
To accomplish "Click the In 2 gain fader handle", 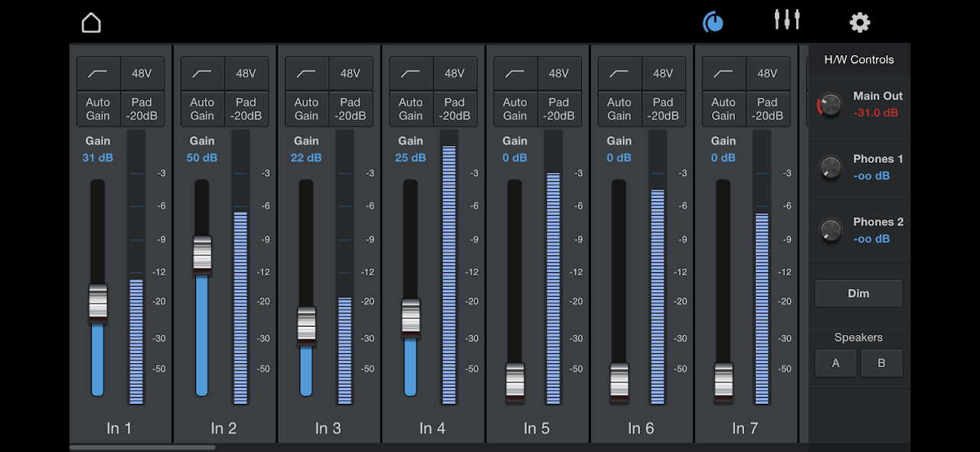I will [x=202, y=255].
